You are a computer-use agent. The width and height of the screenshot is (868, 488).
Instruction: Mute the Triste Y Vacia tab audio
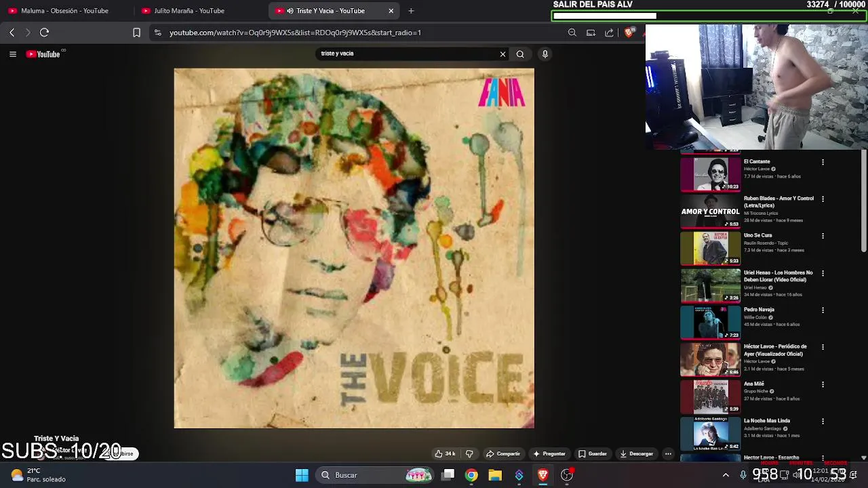[x=290, y=11]
